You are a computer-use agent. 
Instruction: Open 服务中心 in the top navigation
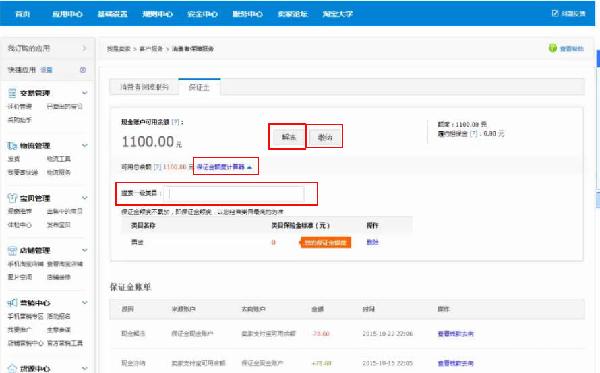pyautogui.click(x=248, y=14)
